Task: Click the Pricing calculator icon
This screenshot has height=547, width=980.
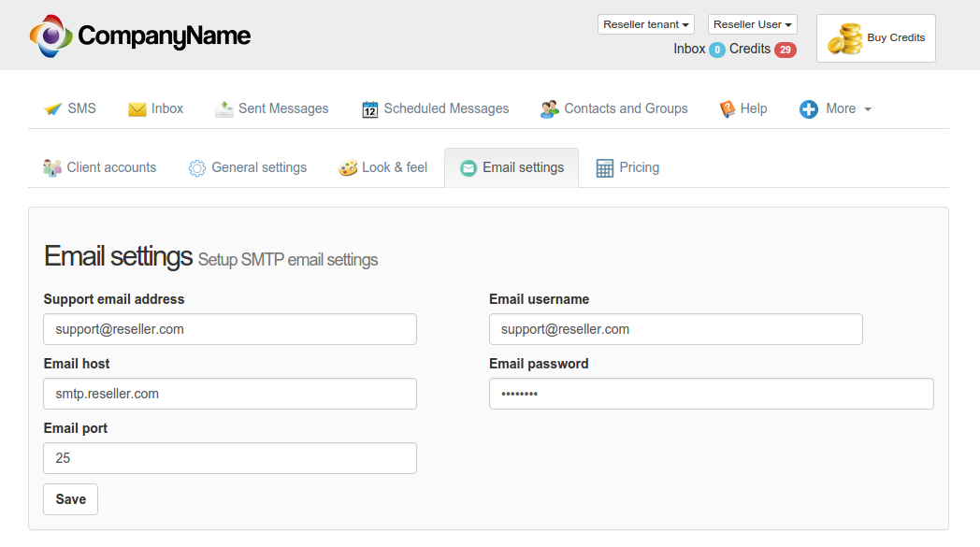Action: 605,168
